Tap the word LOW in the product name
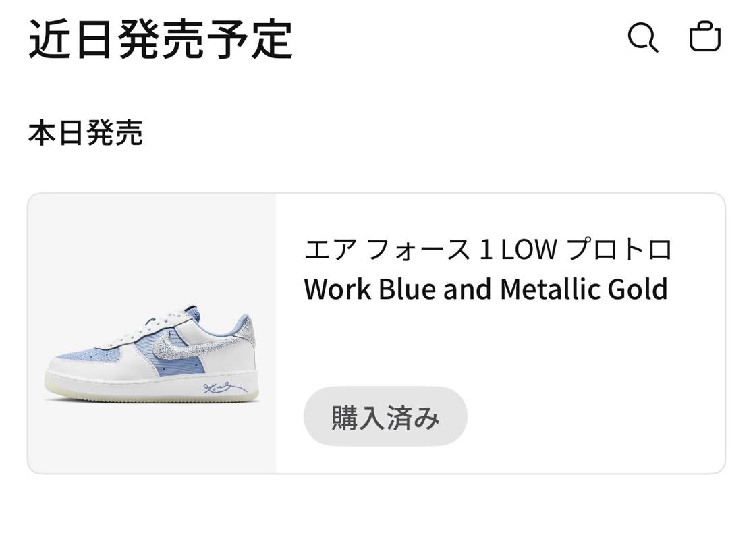The height and width of the screenshot is (560, 753). (x=528, y=250)
